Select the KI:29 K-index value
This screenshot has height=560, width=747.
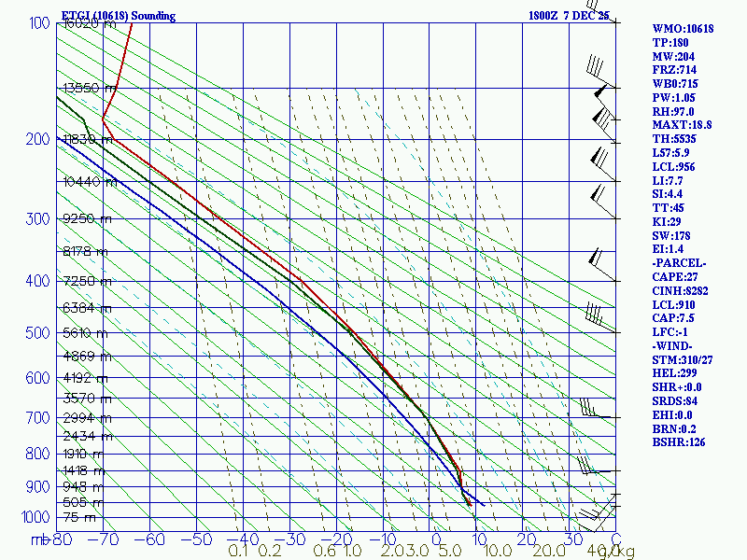[x=667, y=221]
